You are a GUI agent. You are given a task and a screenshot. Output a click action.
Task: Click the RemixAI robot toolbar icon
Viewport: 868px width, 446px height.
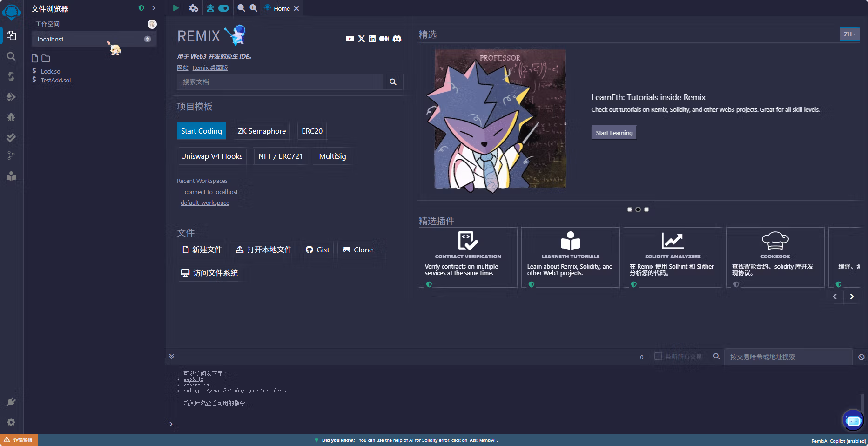(x=210, y=8)
